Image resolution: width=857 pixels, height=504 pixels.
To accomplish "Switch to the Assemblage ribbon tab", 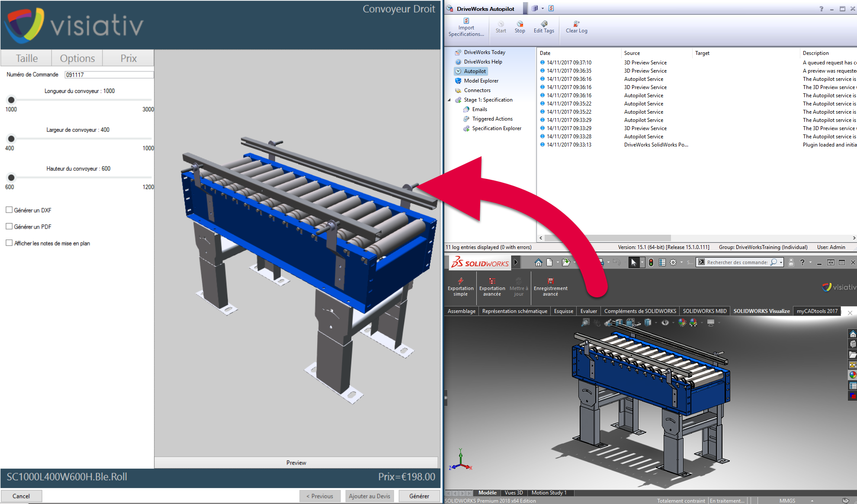I will pyautogui.click(x=461, y=311).
